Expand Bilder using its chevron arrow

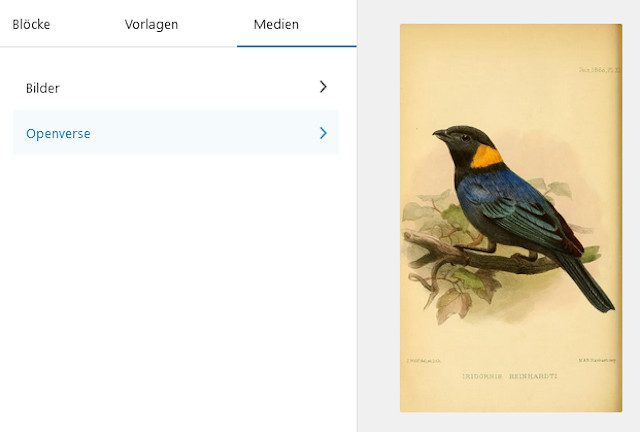click(x=323, y=87)
